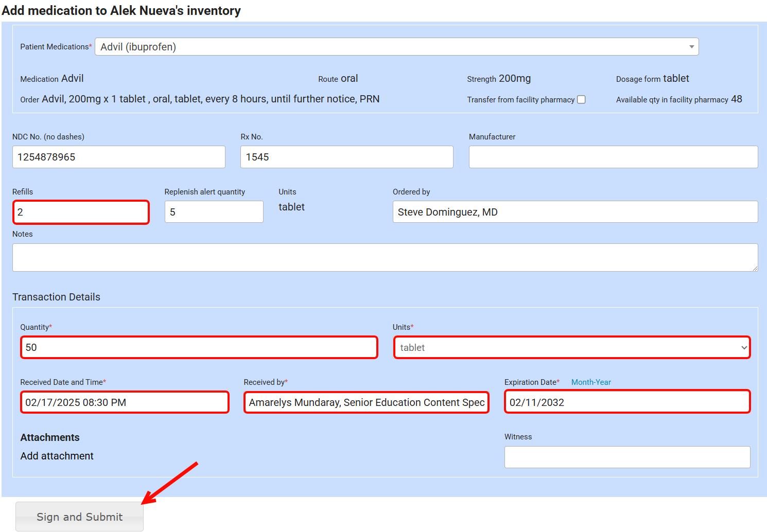Click the Manufacturer text field
This screenshot has height=532, width=767.
click(613, 157)
